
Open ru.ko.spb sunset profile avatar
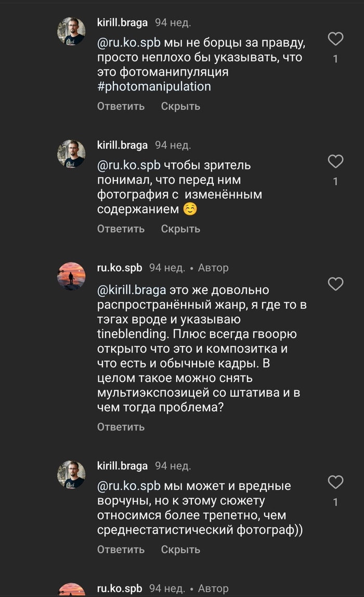(x=71, y=276)
